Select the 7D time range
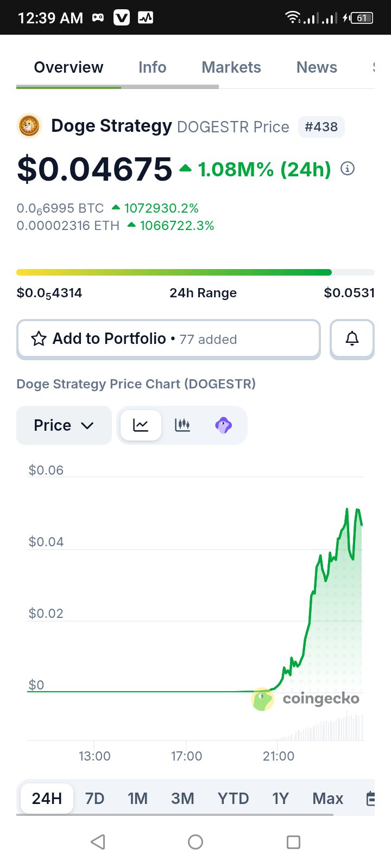The height and width of the screenshot is (868, 391). coord(94,799)
